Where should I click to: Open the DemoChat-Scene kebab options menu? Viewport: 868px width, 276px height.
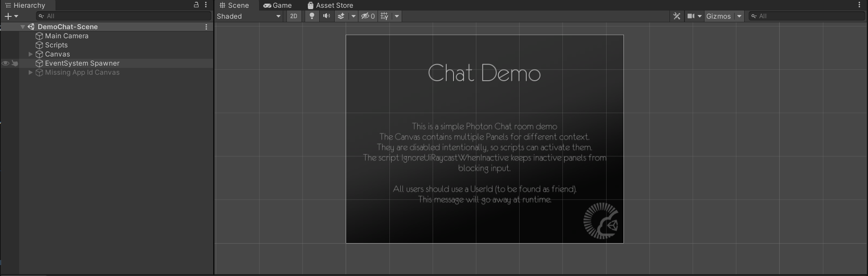point(206,27)
